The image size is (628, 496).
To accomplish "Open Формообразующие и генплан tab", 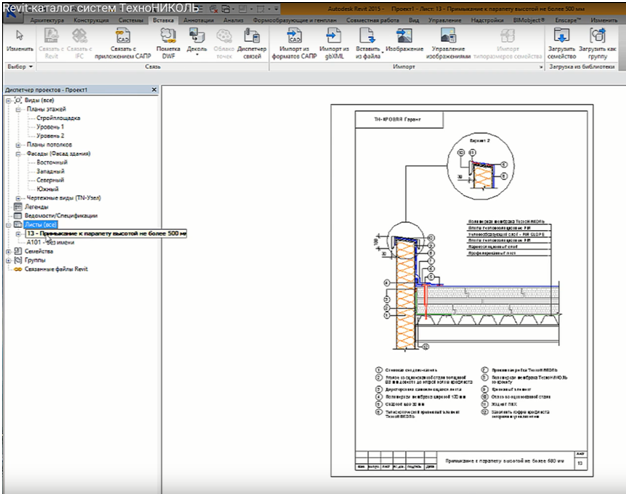I will pos(295,20).
